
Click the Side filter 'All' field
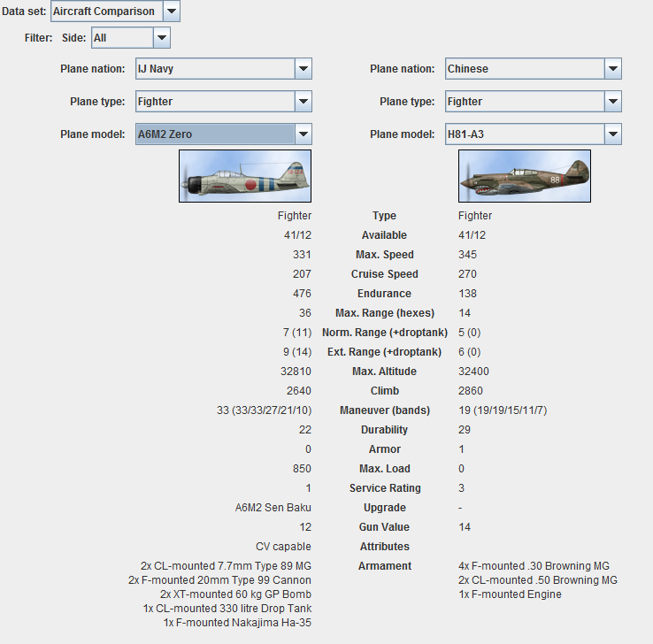tap(122, 38)
